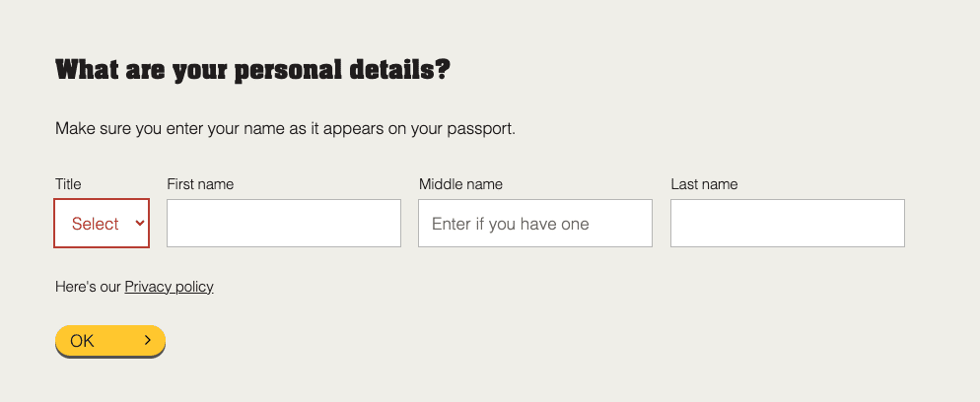Click the "Here's our" text before the link

(88, 287)
